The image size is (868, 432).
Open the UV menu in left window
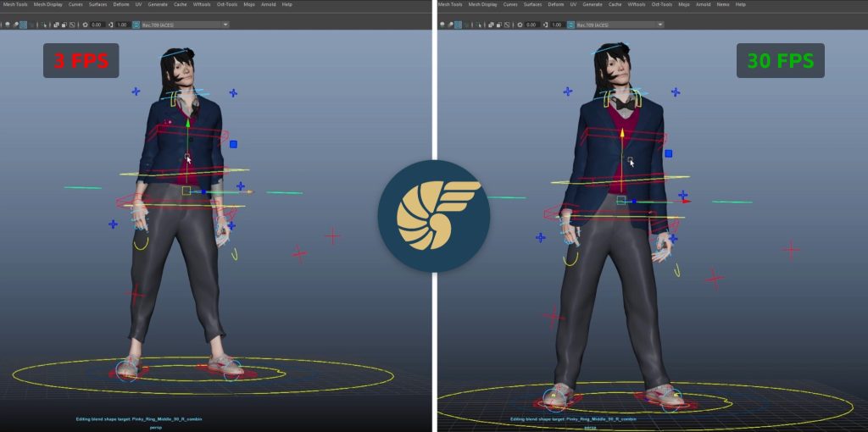(x=138, y=4)
